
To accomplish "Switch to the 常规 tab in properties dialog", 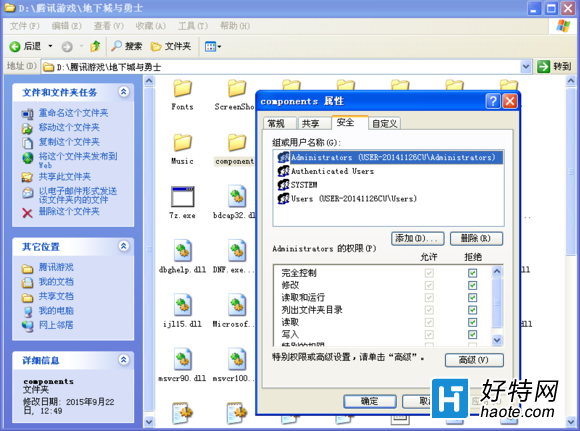I will [x=279, y=124].
